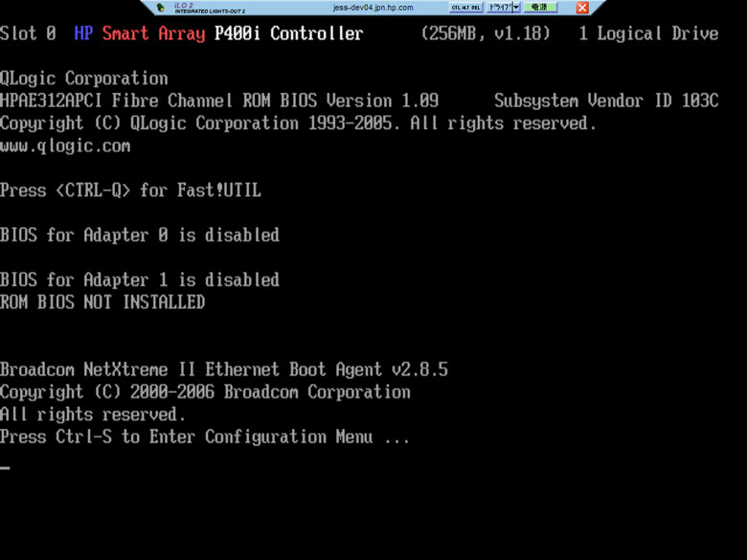Click the BIOS for Adapter 0 is disabled line
The width and height of the screenshot is (747, 560).
[x=140, y=235]
